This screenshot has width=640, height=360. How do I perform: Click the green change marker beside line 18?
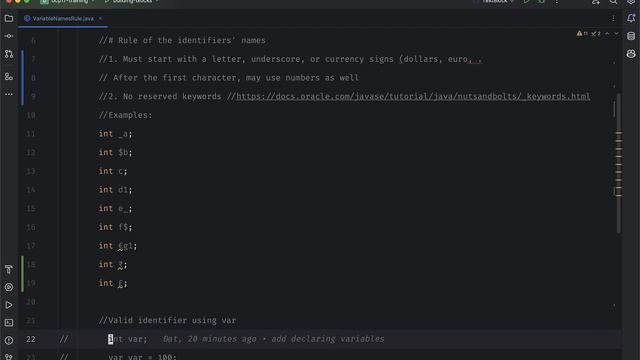[x=22, y=274]
